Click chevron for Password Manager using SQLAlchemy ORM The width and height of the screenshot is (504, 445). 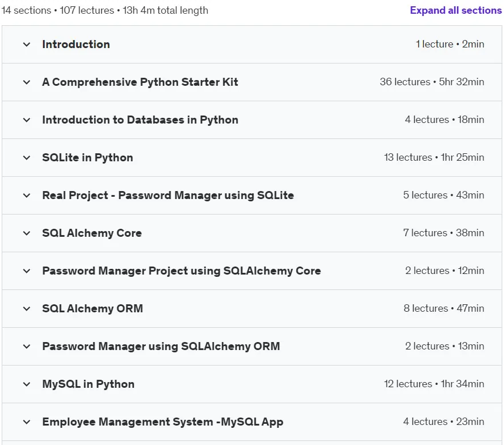click(x=27, y=347)
